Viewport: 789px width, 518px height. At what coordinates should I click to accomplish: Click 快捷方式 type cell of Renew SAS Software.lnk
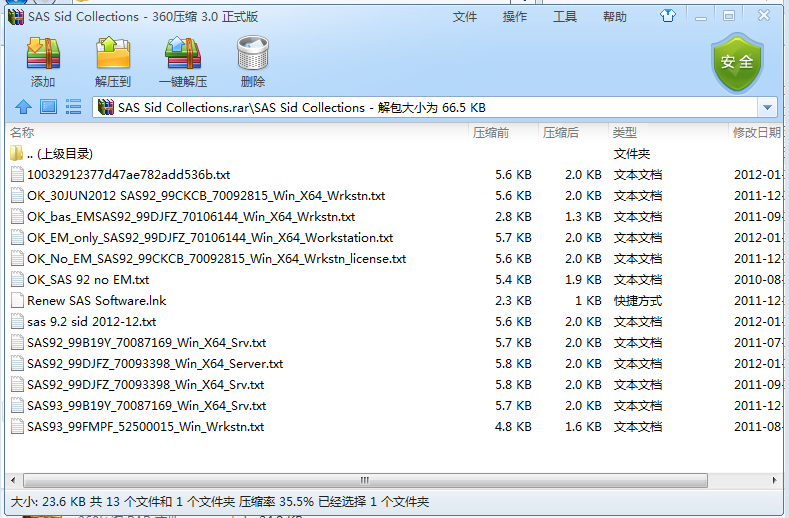point(638,301)
